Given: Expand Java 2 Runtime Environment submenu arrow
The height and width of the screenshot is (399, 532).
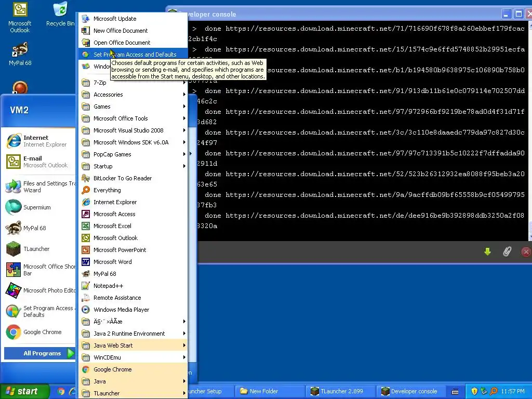Looking at the screenshot, I should pyautogui.click(x=184, y=333).
